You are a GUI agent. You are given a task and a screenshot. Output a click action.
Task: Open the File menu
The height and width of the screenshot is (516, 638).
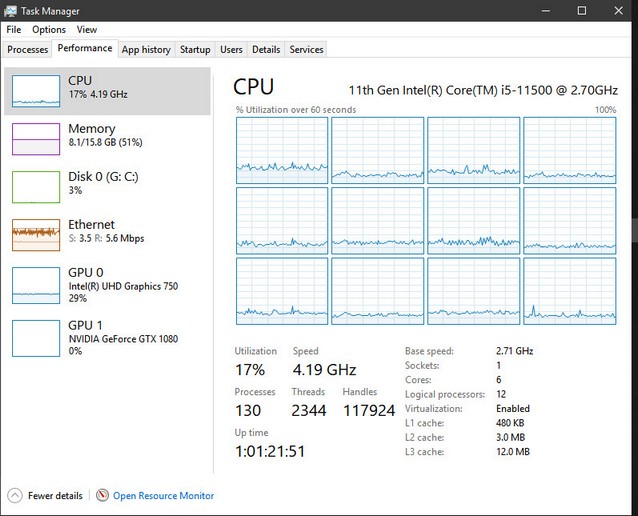(x=14, y=30)
